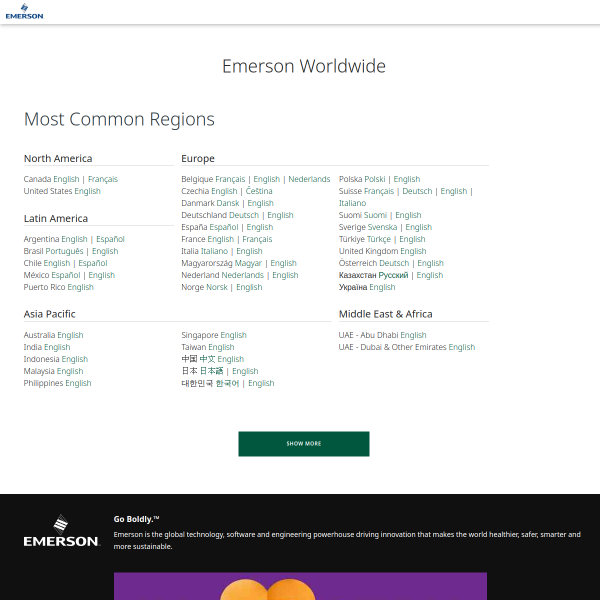Choose UAE - Dubai & Other Emirates English

click(462, 347)
